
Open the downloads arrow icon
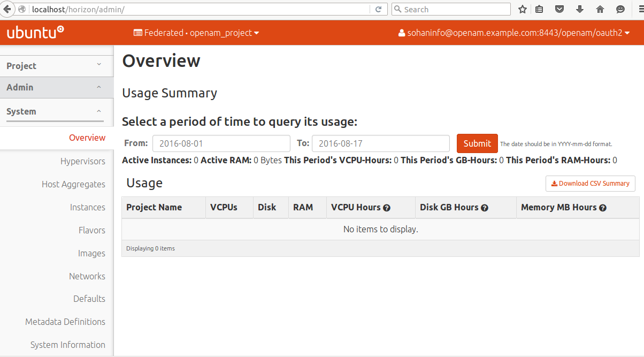coord(580,9)
